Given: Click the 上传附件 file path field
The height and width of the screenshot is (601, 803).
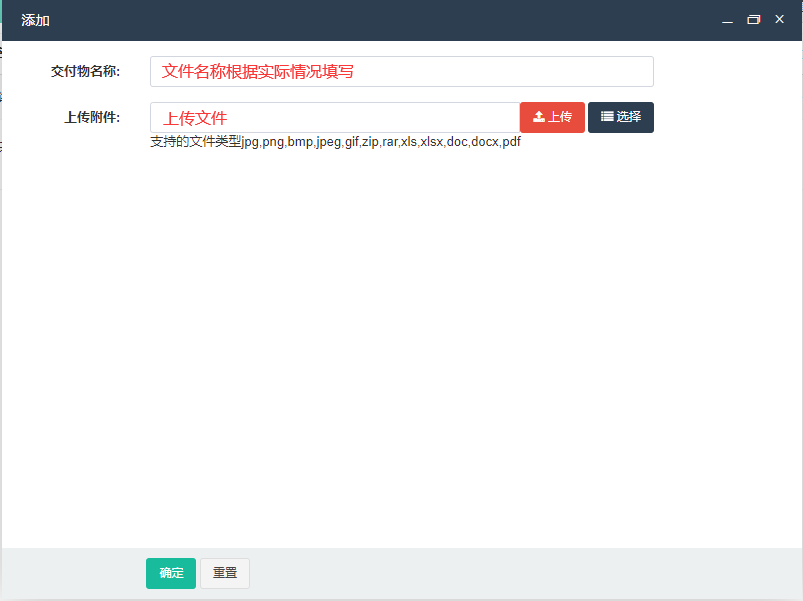Looking at the screenshot, I should tap(335, 118).
